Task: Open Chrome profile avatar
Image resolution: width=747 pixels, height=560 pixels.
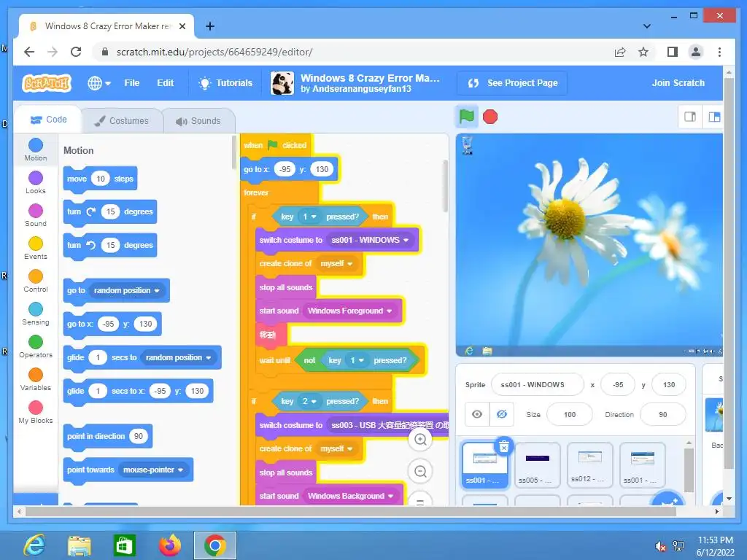Action: (695, 52)
